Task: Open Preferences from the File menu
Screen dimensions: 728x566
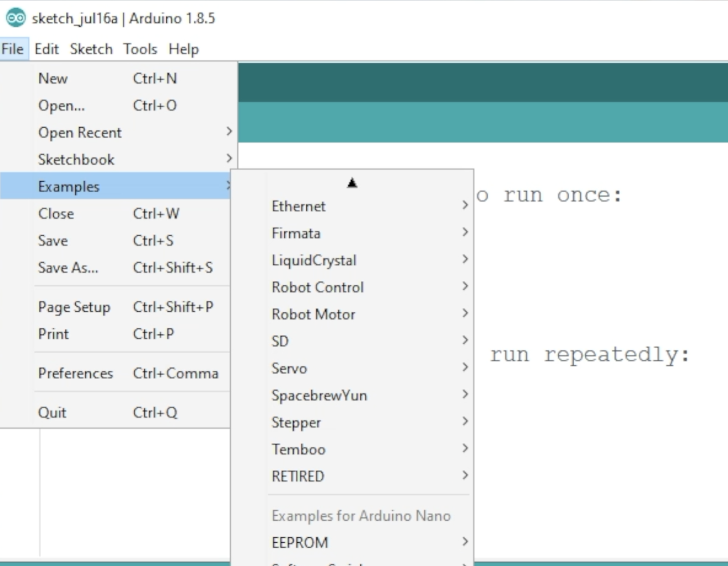Action: click(75, 373)
